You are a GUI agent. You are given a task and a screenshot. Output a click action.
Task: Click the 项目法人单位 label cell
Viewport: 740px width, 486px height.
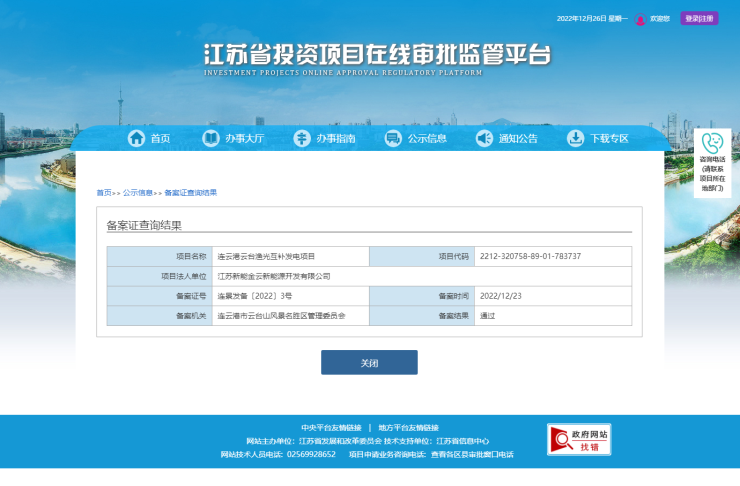[160, 276]
